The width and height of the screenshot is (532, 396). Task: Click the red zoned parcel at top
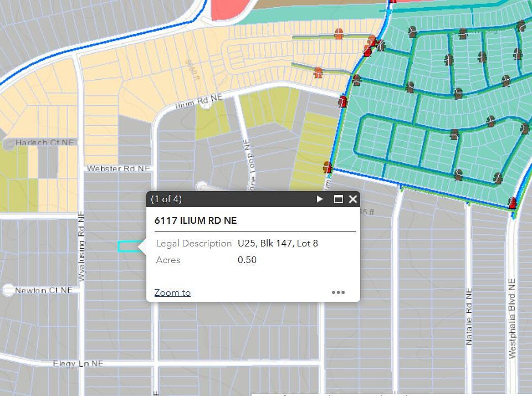click(x=229, y=9)
